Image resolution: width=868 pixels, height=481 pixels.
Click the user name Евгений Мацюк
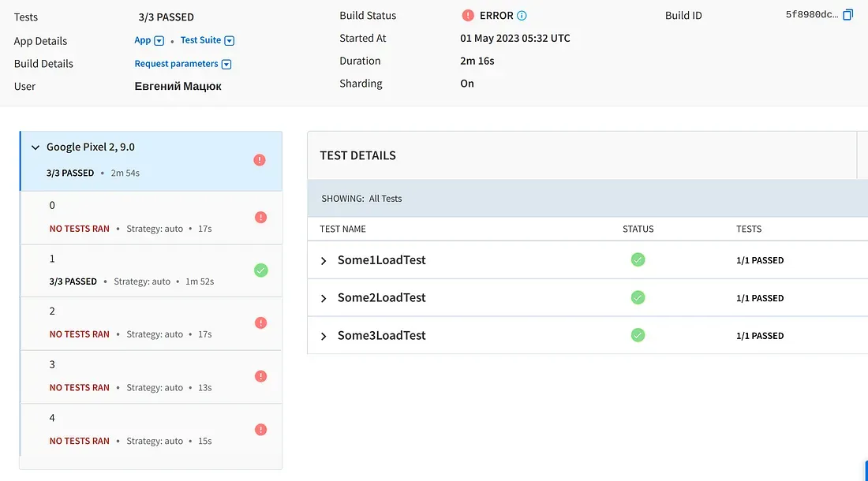pos(178,86)
